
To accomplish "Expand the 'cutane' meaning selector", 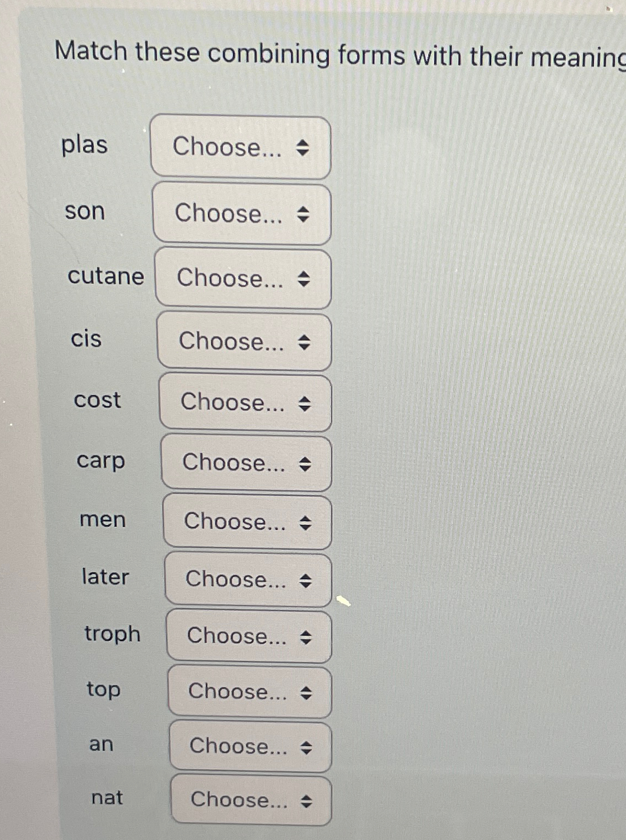I will (x=243, y=278).
